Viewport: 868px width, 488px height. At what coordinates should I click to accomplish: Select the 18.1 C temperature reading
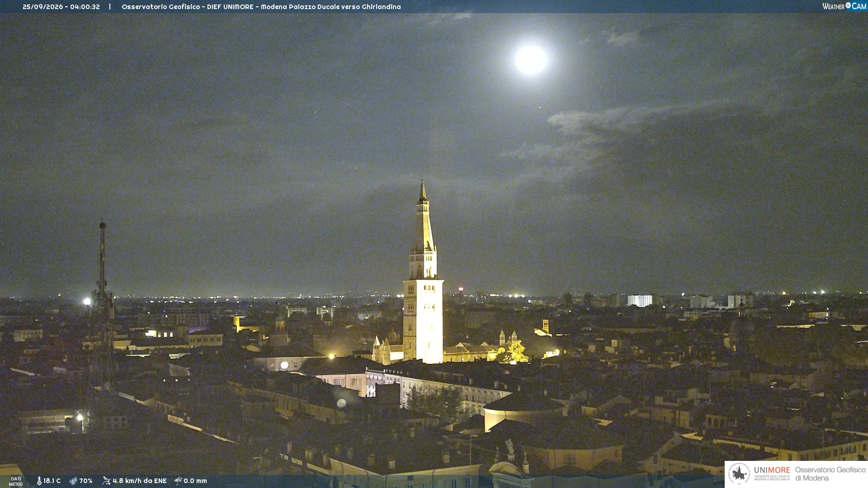click(52, 481)
